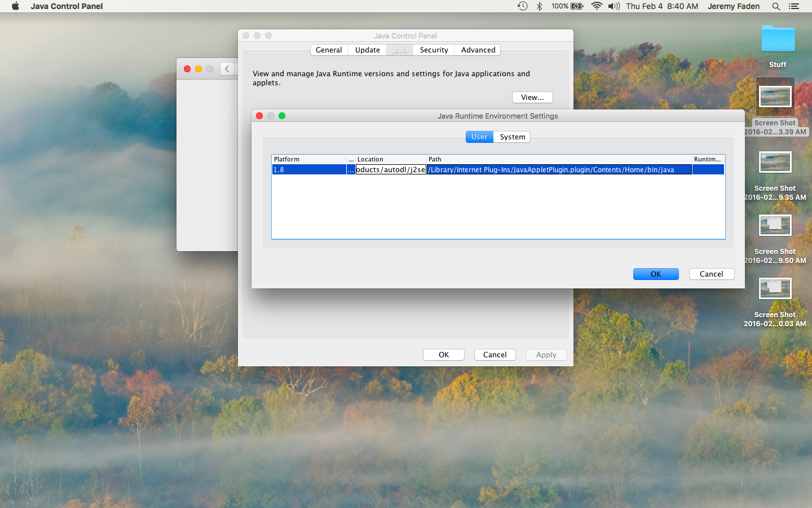Click the Wi-Fi status icon
812x508 pixels.
pyautogui.click(x=597, y=6)
